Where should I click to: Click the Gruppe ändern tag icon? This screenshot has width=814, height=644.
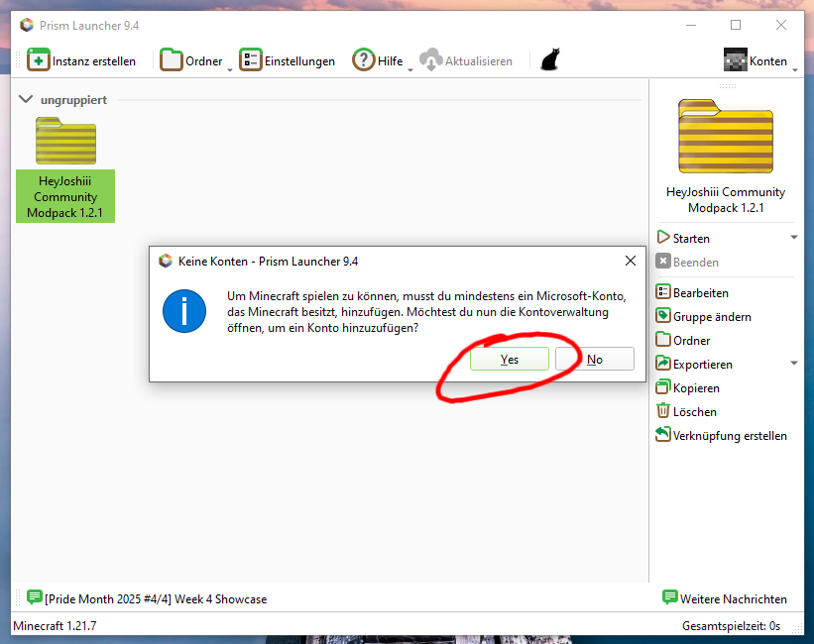tap(663, 316)
